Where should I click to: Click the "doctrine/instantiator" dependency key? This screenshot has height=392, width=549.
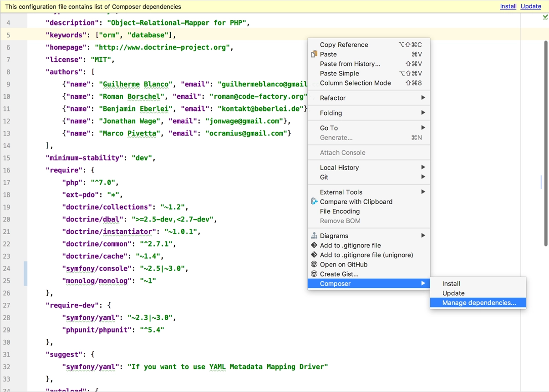(109, 231)
